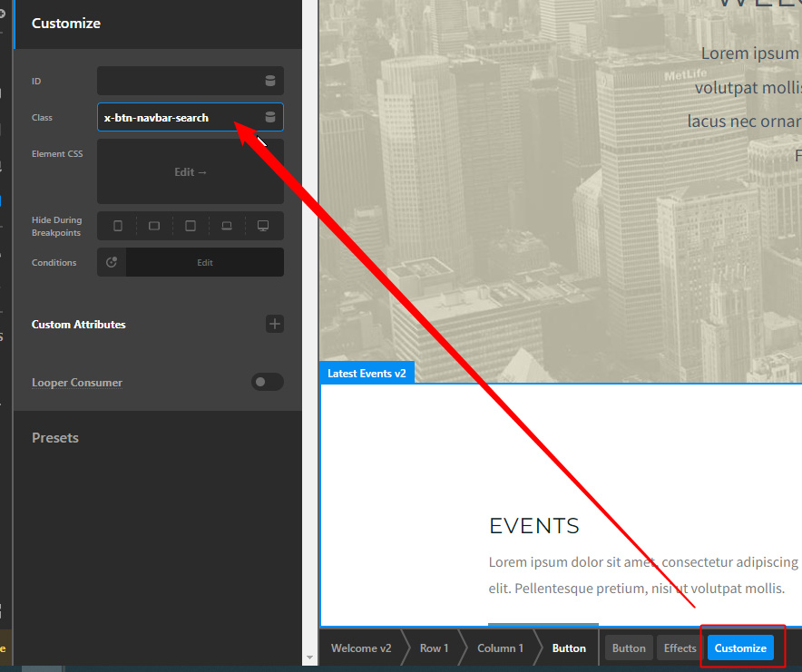802x672 pixels.
Task: Switch to the Effects tab
Action: pyautogui.click(x=680, y=648)
